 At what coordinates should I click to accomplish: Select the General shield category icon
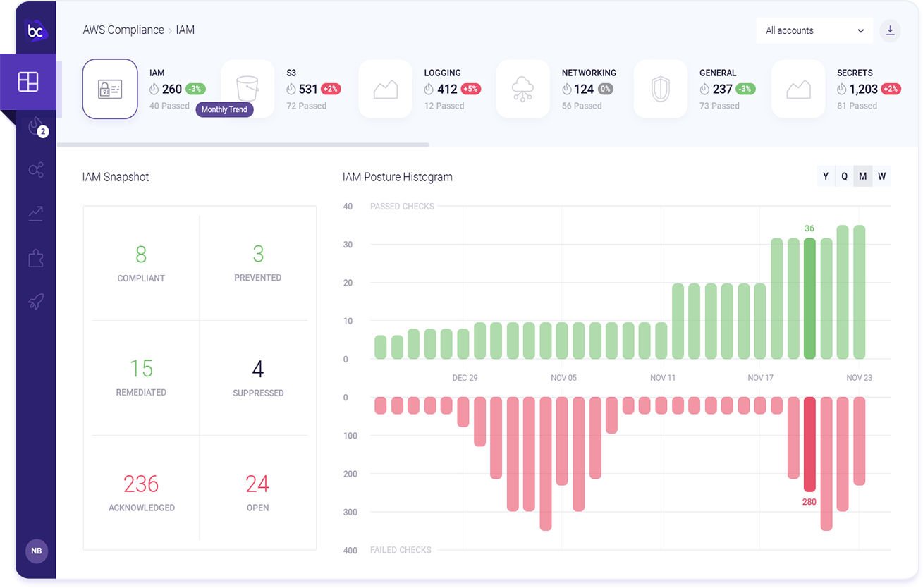(x=661, y=89)
